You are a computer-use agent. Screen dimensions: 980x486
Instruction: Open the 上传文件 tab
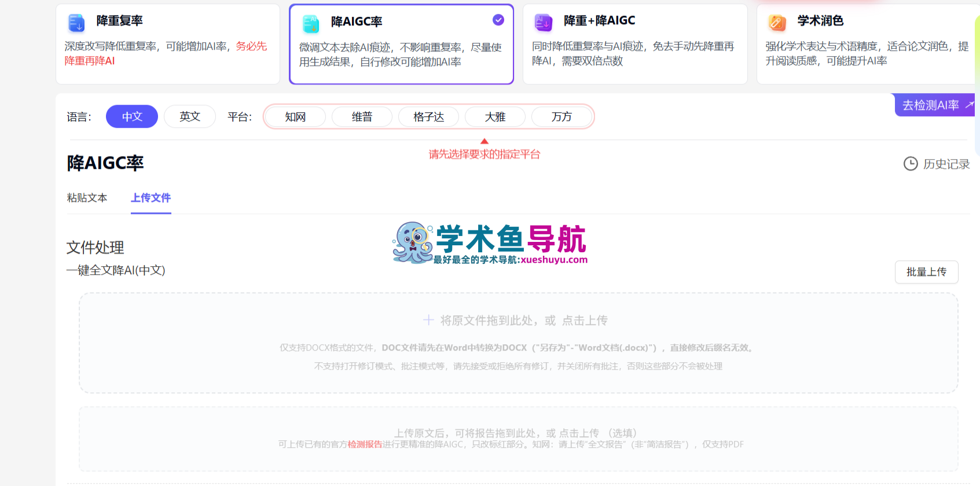[151, 198]
